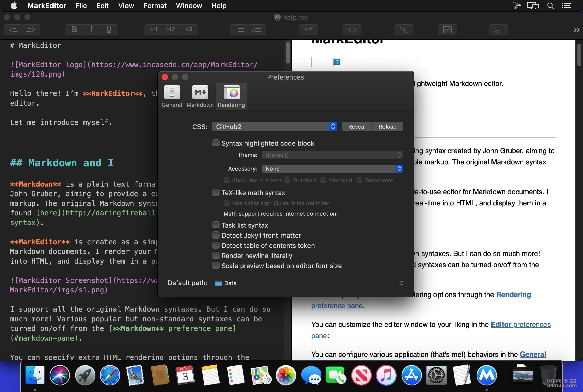Toggle Show line numbers checkbox
583x392 pixels.
click(x=226, y=180)
